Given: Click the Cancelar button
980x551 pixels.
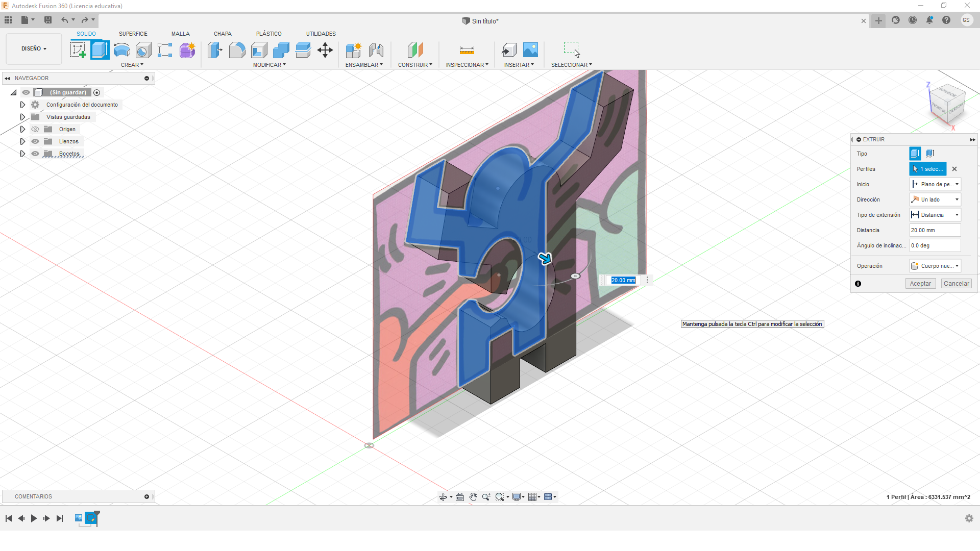Looking at the screenshot, I should (x=957, y=284).
